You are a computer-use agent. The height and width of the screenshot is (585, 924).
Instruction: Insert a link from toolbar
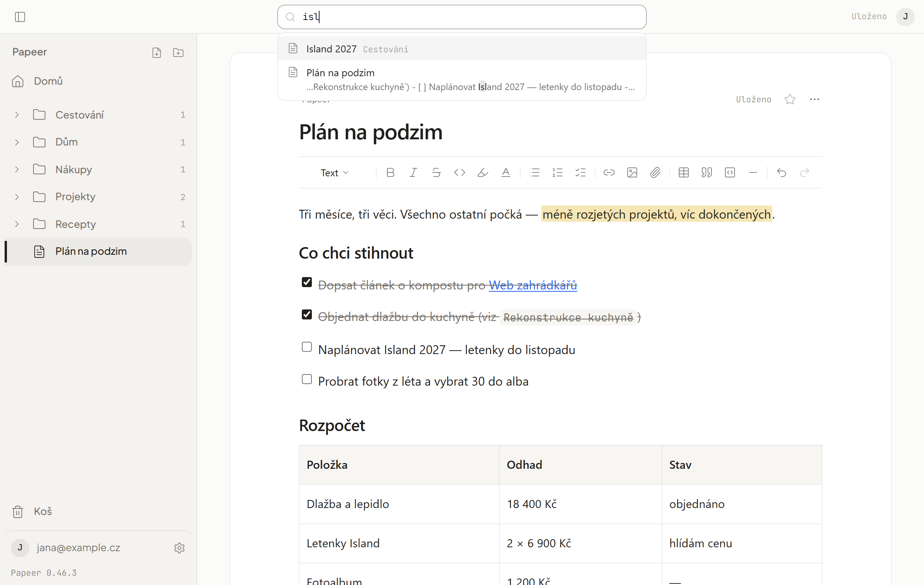pyautogui.click(x=609, y=173)
